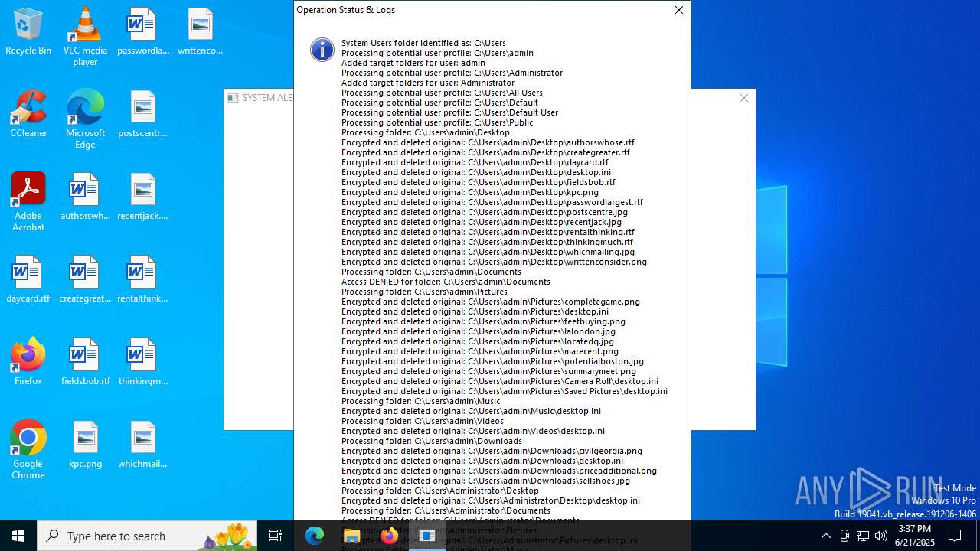Click the log line ending with priceadditional.png

click(x=499, y=471)
